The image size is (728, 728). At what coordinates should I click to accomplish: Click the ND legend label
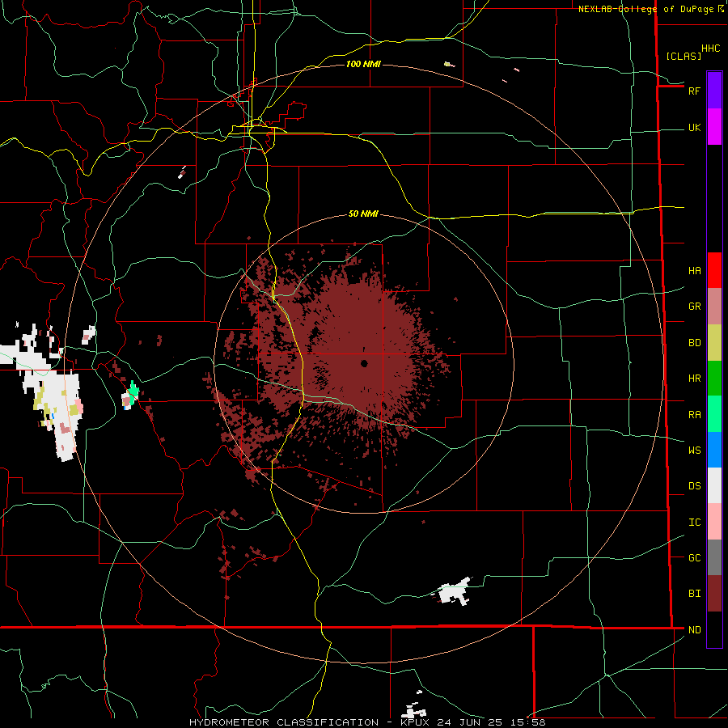tap(694, 630)
